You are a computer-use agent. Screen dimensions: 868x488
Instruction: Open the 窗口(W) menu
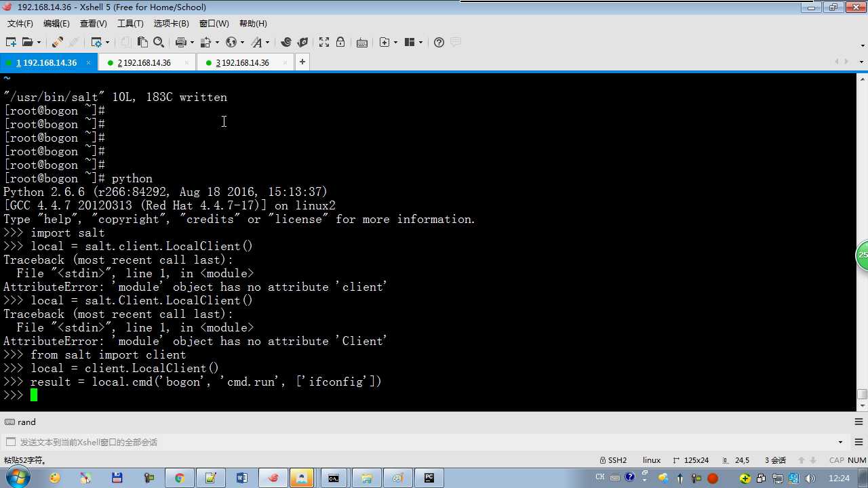coord(214,24)
